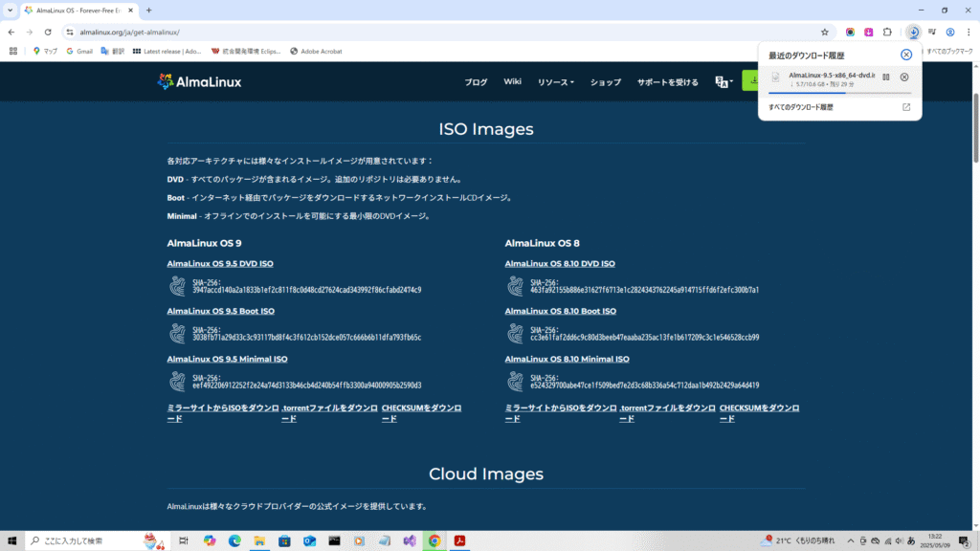Screen dimensions: 980x551
Task: Click the pink downloader extension icon
Action: [x=869, y=32]
